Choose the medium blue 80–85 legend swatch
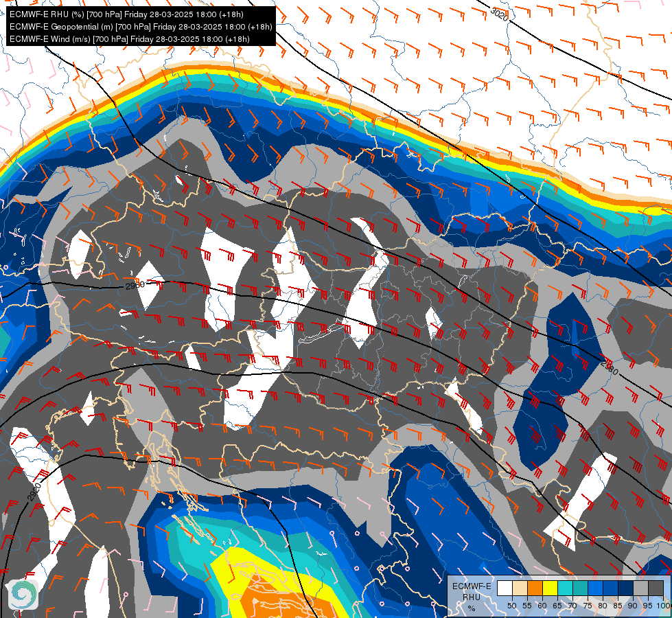The width and height of the screenshot is (672, 618). click(x=610, y=588)
